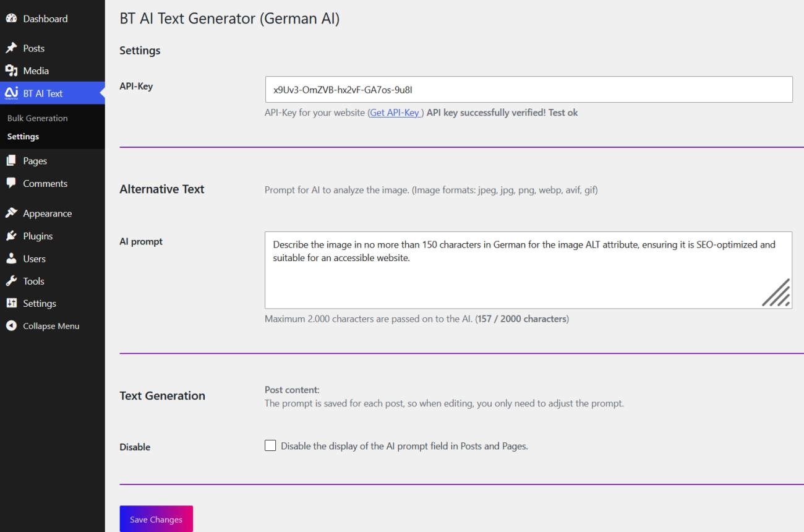
Task: Click the textarea resize handle corner
Action: click(x=776, y=293)
